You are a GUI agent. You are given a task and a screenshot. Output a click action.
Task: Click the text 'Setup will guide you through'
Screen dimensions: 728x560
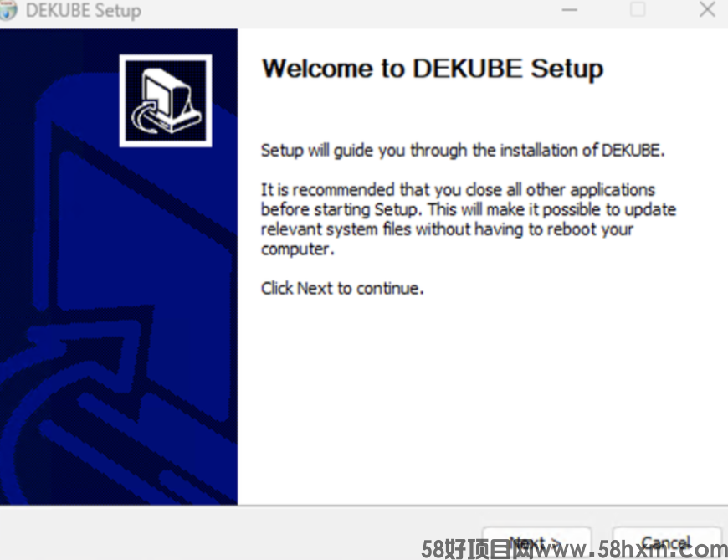[x=364, y=151]
